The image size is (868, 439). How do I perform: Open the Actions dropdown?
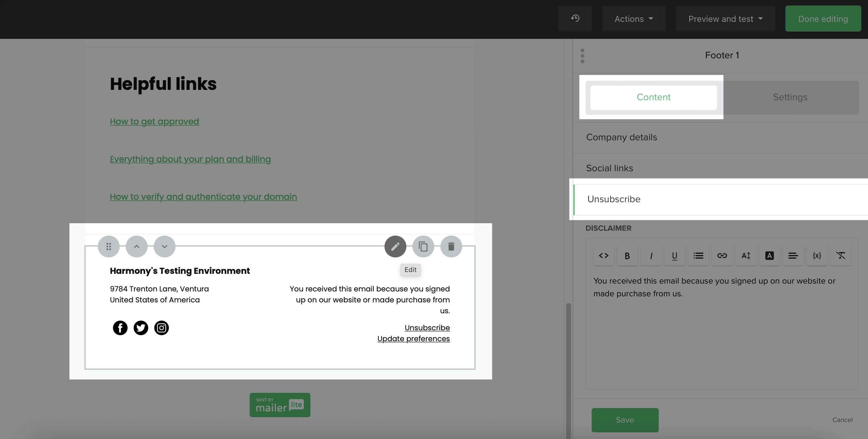tap(634, 19)
